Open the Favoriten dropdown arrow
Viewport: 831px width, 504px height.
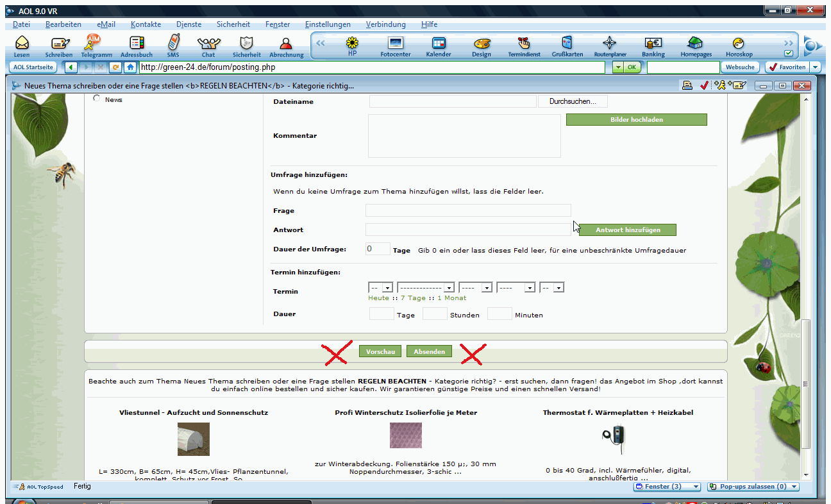[815, 67]
